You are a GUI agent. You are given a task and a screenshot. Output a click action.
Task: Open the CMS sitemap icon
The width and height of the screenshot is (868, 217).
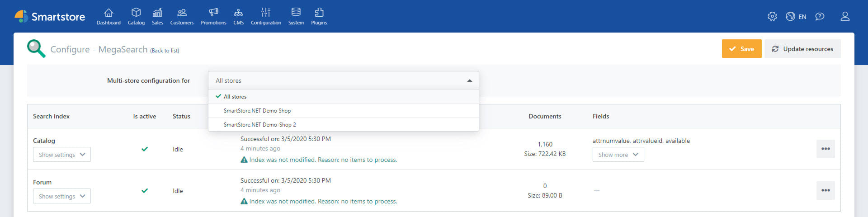pyautogui.click(x=238, y=13)
